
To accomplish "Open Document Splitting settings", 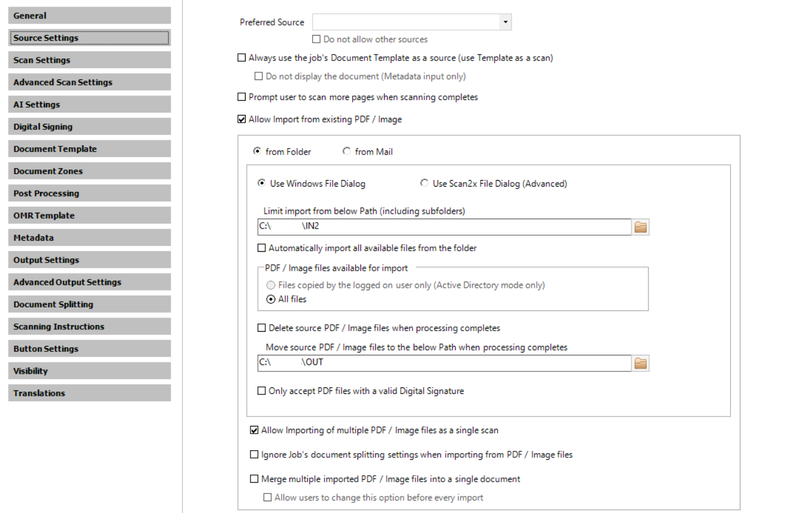I will (x=89, y=304).
